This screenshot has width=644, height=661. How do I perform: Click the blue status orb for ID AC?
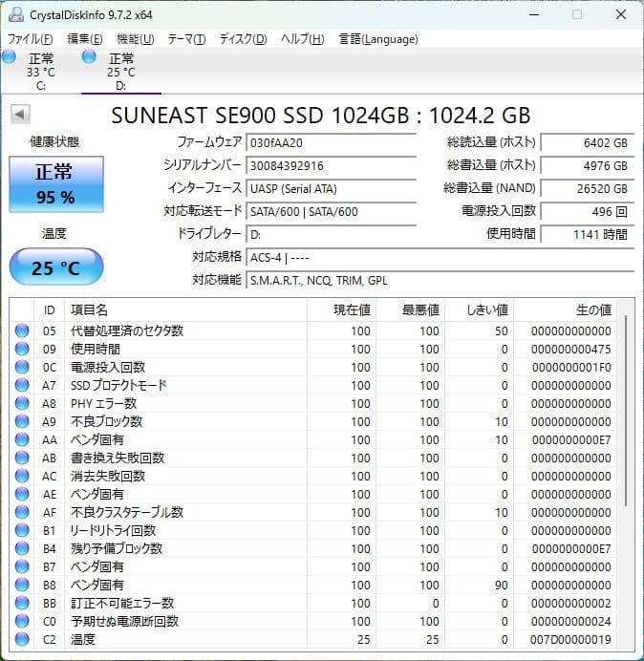(22, 476)
